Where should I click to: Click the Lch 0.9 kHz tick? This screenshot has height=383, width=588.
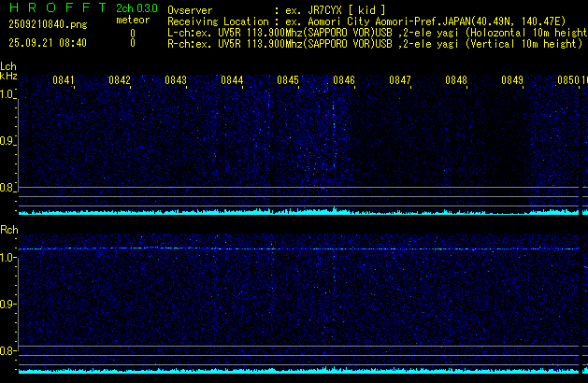click(8, 141)
